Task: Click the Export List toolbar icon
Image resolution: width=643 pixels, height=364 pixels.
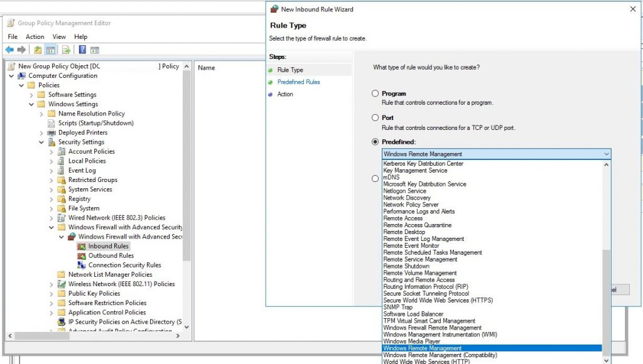Action: (x=66, y=50)
